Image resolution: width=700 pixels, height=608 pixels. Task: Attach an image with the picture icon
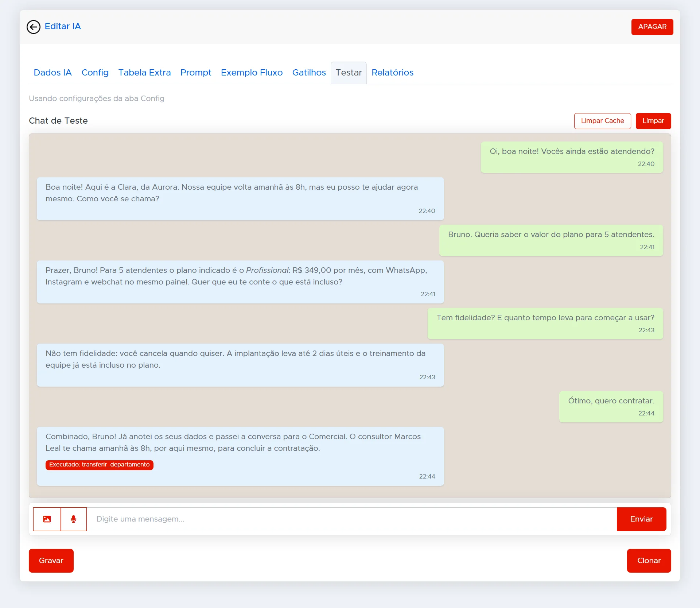47,519
